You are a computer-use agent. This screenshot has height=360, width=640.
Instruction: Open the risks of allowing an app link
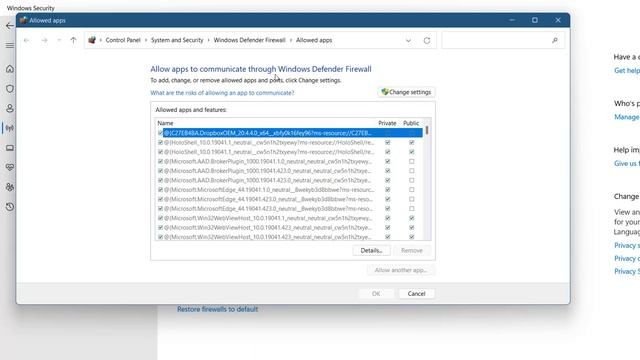click(222, 93)
